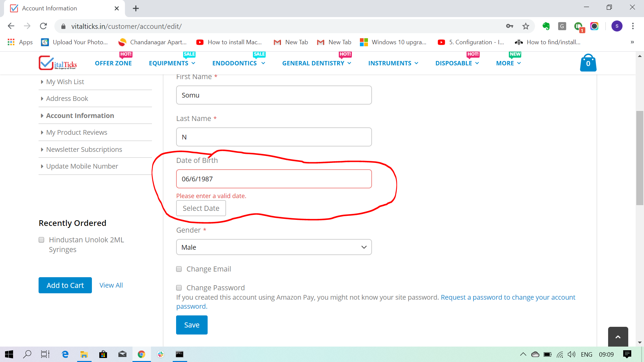Expand the MORE navigation dropdown
The image size is (644, 362).
tap(508, 63)
